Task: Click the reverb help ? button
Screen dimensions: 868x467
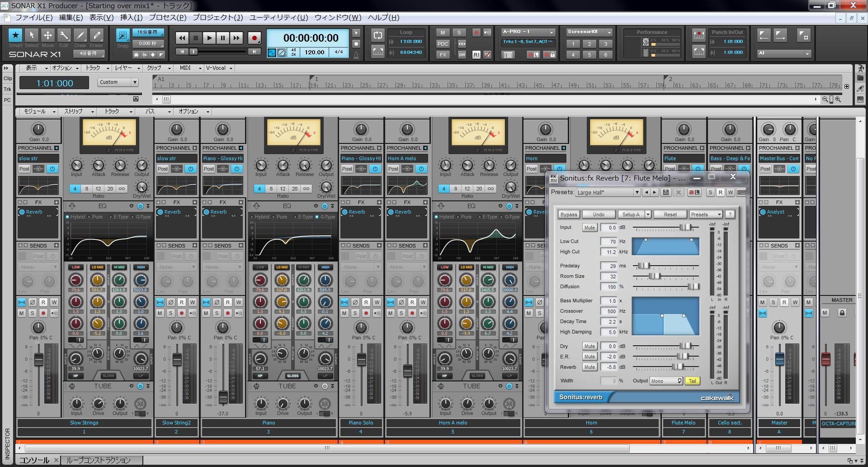Action: coord(730,214)
